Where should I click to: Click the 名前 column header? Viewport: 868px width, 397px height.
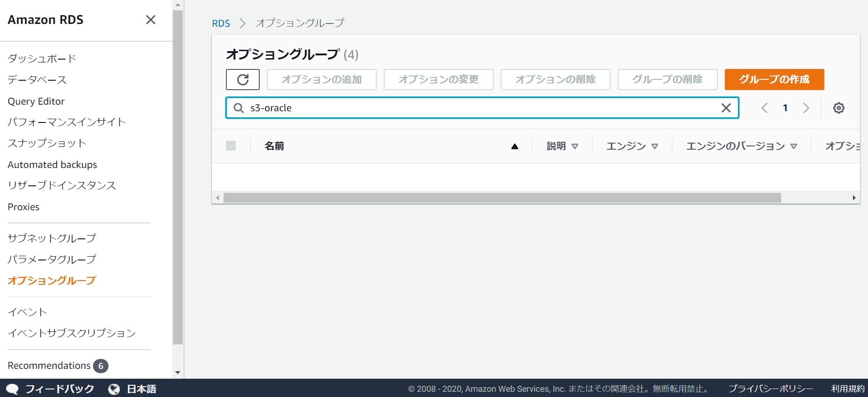(x=274, y=146)
